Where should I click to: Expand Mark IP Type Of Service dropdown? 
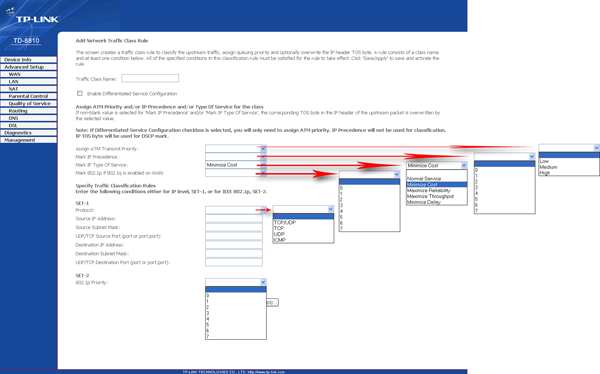(236, 165)
